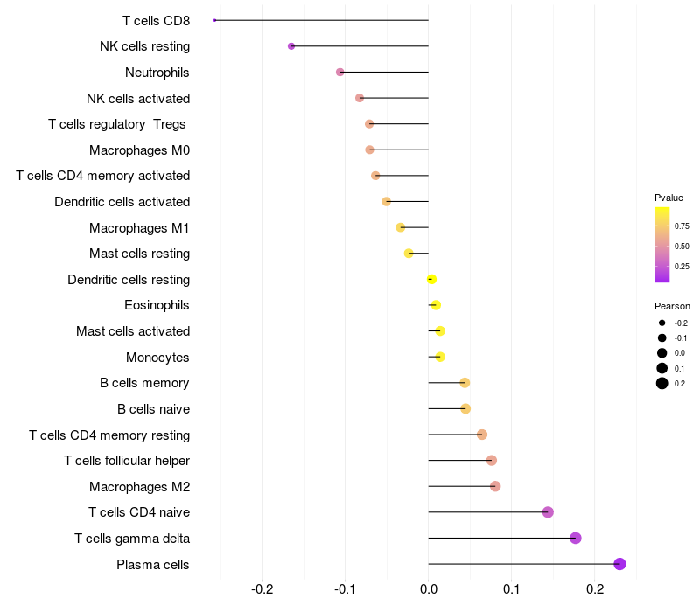Image resolution: width=700 pixels, height=612 pixels.
Task: Click the Dendritic cells resting yellow dot
Action: pyautogui.click(x=431, y=279)
